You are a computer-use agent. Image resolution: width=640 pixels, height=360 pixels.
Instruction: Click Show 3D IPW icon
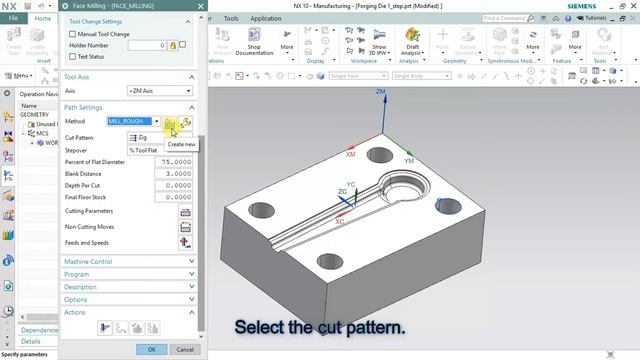379,42
